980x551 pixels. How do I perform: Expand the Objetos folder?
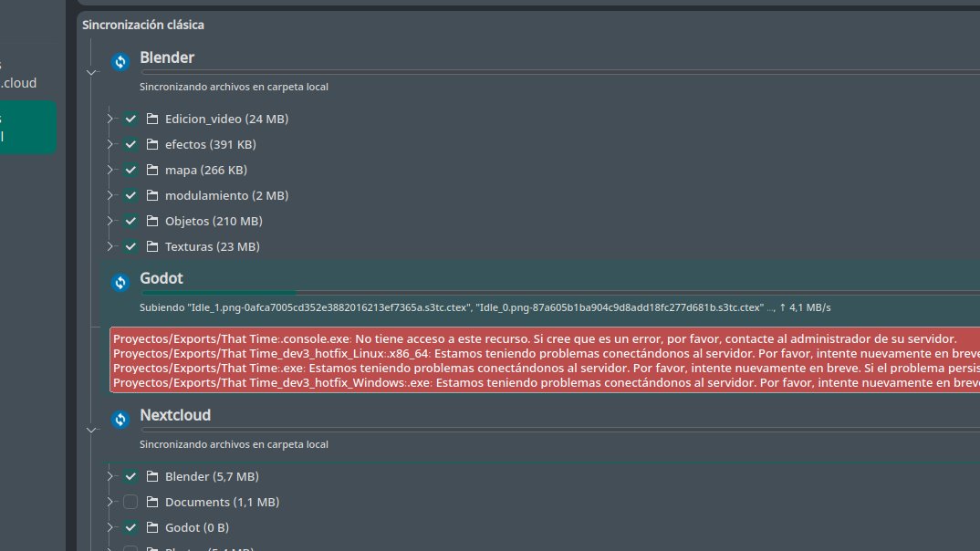[x=110, y=221]
